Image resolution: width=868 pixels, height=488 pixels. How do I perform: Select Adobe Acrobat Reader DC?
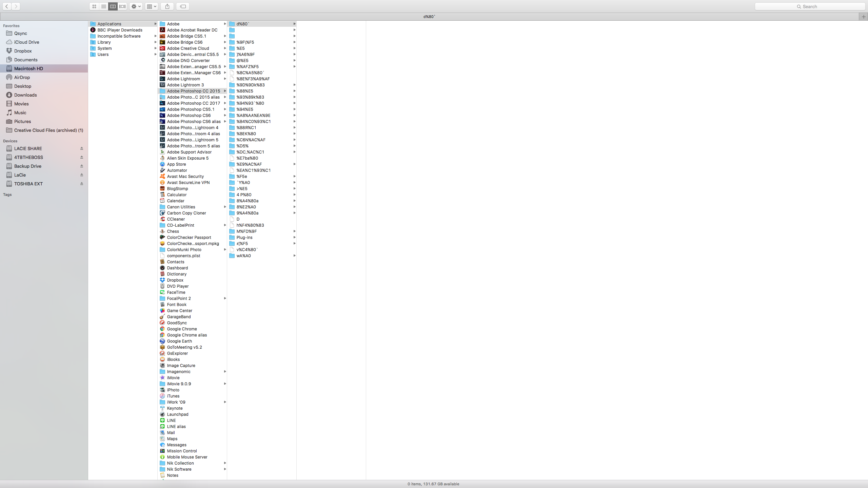192,30
